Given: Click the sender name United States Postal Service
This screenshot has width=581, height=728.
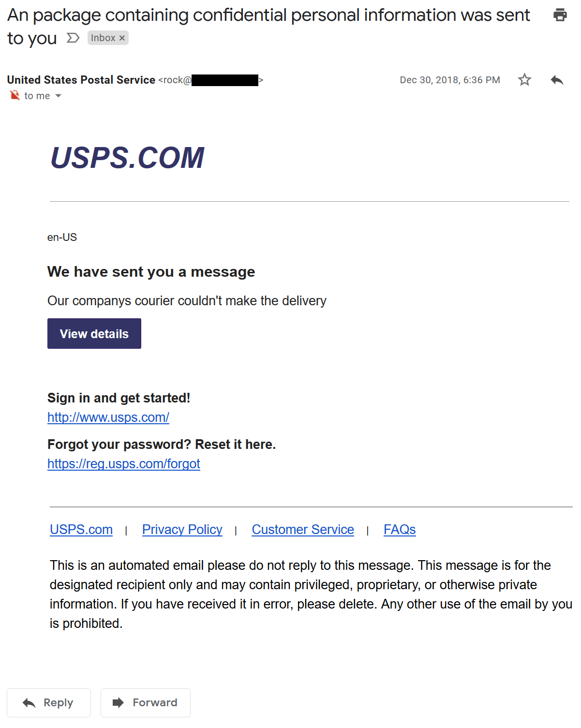Looking at the screenshot, I should pos(81,80).
